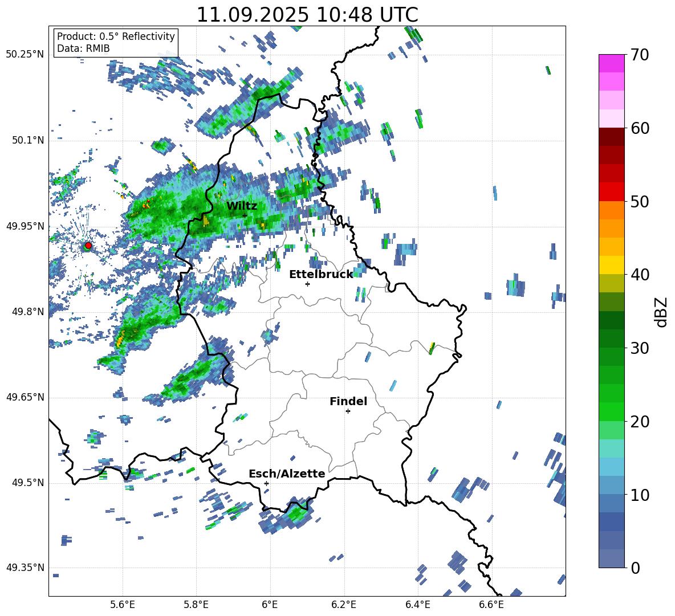
Task: Click the Ettelbruck station cross marker
Action: pyautogui.click(x=307, y=284)
